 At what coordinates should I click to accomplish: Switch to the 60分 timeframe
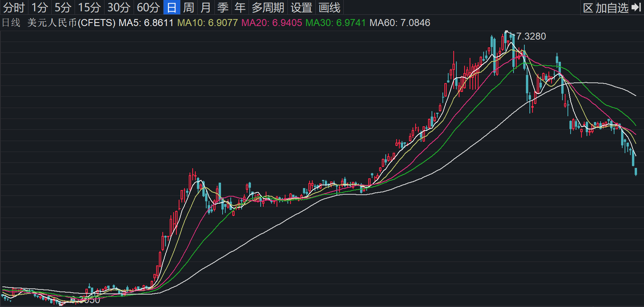[148, 7]
